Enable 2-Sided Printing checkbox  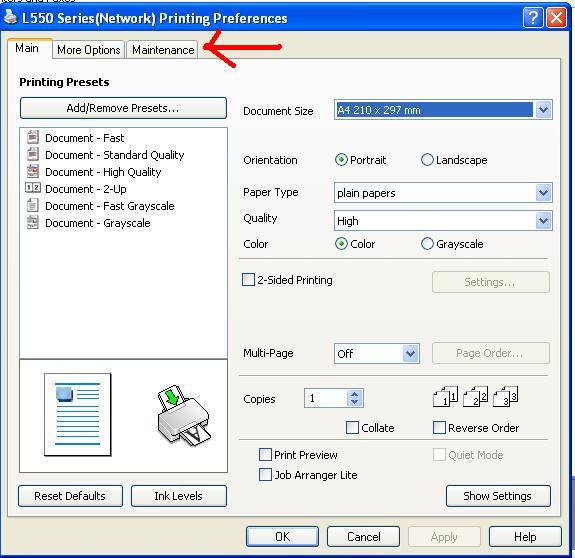pos(248,280)
